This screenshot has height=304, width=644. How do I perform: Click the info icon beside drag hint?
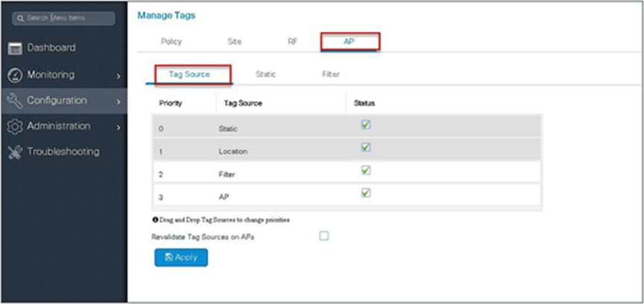click(154, 220)
